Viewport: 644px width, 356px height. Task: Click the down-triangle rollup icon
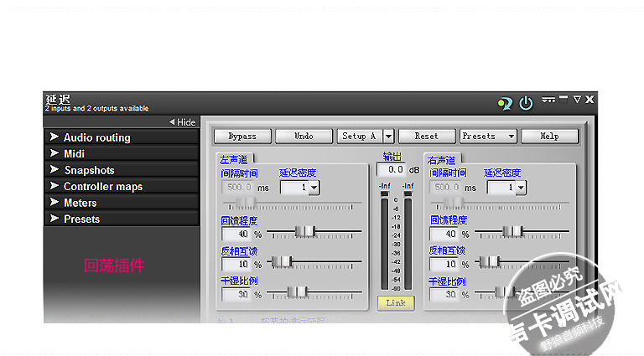pos(577,99)
